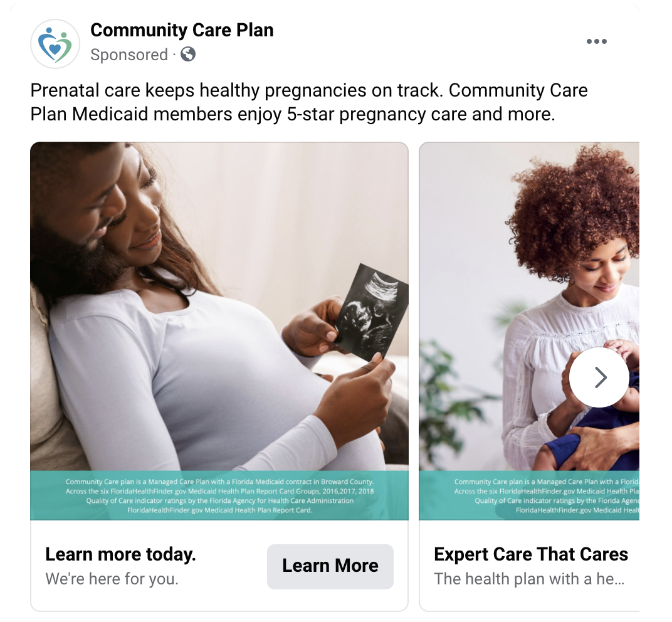
Task: Click 'The health plan with a he…' description
Action: pos(529,579)
